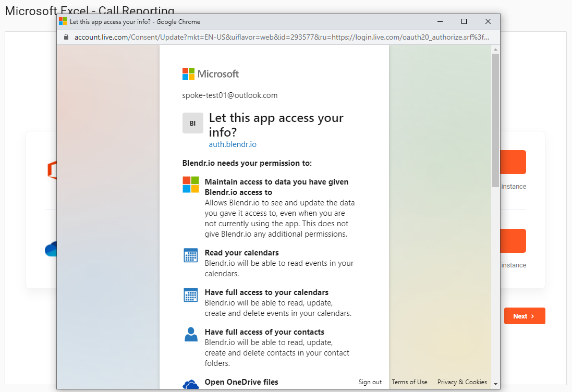Click the lock icon in address bar
Screen dimensions: 572x392
[x=66, y=37]
